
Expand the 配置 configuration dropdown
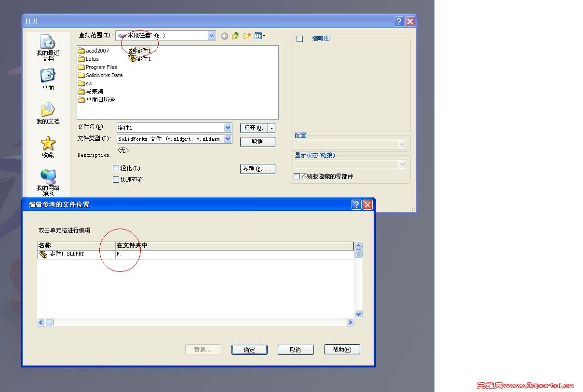tap(403, 145)
